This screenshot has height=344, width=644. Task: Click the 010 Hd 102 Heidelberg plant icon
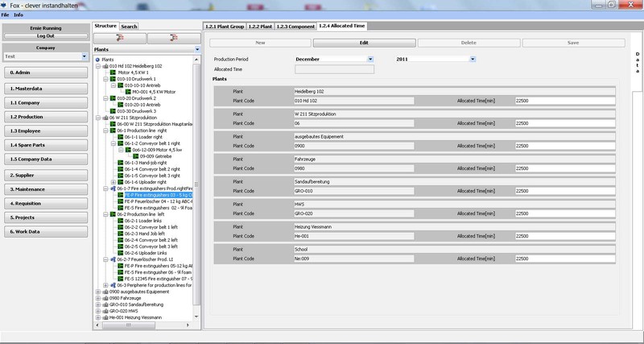coord(105,66)
